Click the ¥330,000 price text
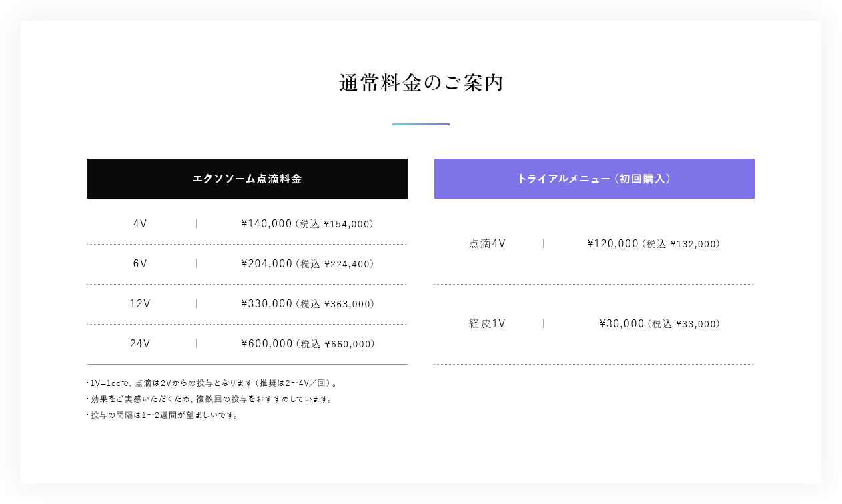 (267, 304)
